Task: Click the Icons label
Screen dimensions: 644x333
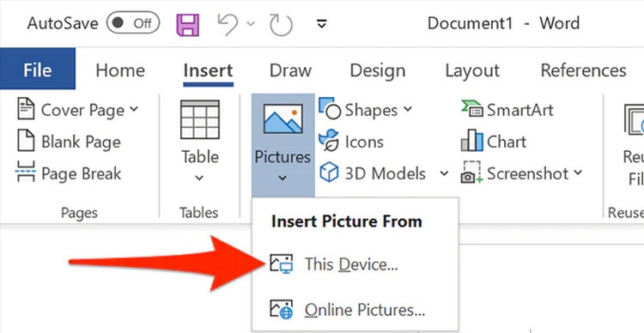Action: click(364, 142)
